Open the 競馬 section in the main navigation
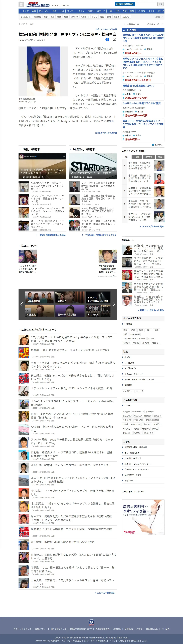The image size is (183, 644). (132, 11)
